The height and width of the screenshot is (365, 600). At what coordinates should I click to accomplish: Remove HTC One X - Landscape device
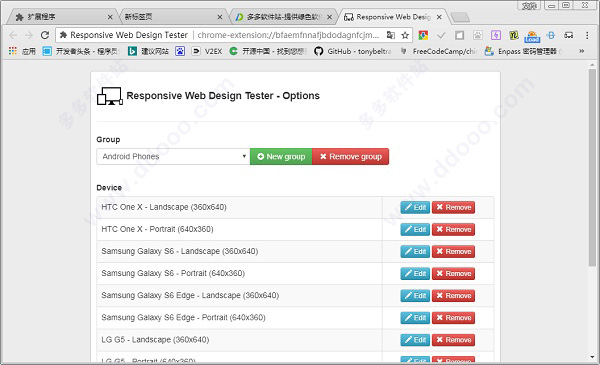click(x=453, y=207)
